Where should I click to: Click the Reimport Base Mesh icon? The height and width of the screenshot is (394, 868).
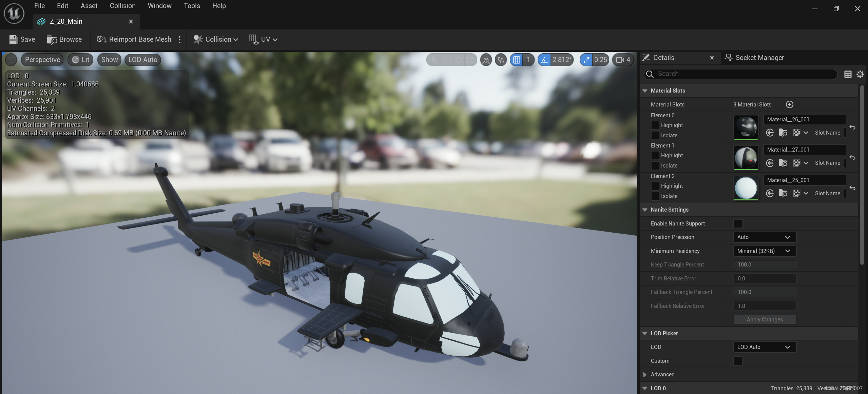tap(102, 39)
